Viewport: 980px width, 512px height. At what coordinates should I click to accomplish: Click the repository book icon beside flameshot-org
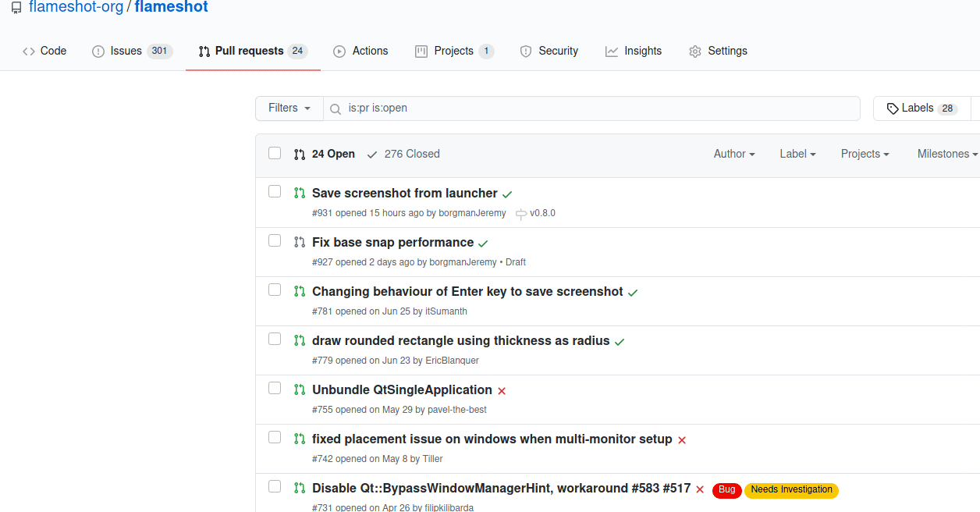(16, 9)
